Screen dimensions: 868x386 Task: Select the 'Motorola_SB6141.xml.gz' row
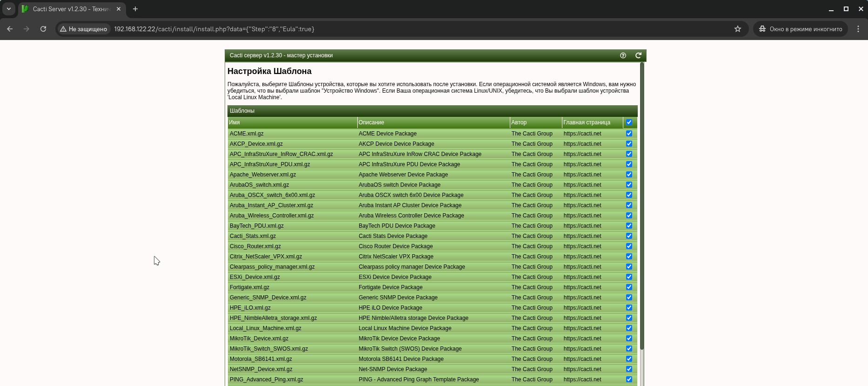[x=433, y=359]
